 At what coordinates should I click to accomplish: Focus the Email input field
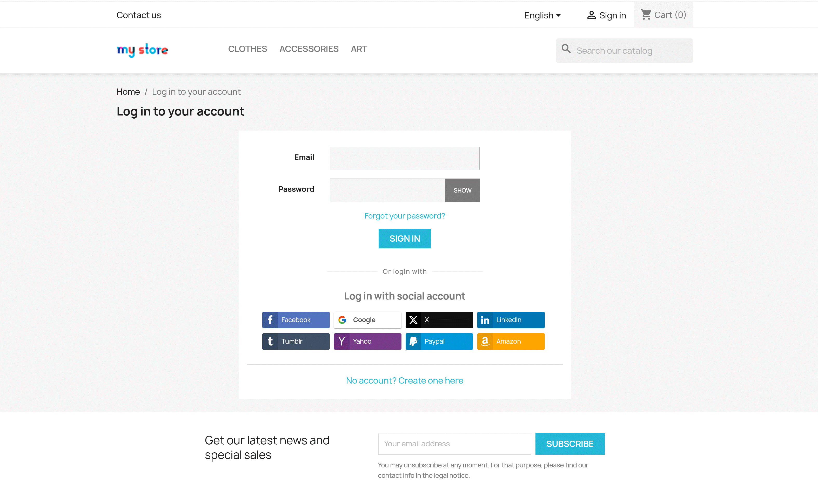coord(405,158)
